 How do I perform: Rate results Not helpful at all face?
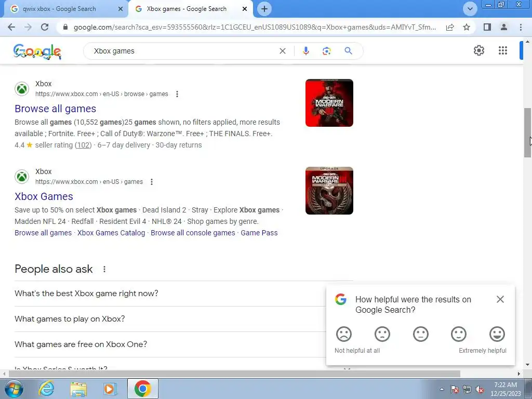[344, 334]
